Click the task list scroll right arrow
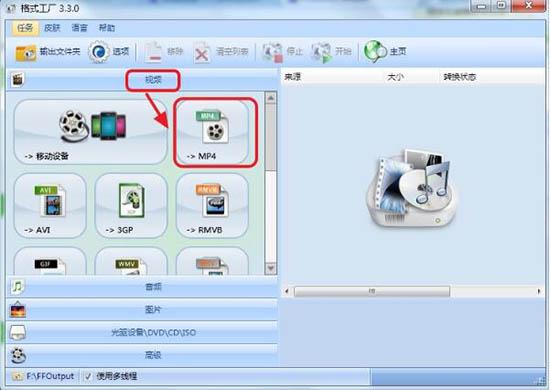The image size is (550, 390). click(x=539, y=291)
